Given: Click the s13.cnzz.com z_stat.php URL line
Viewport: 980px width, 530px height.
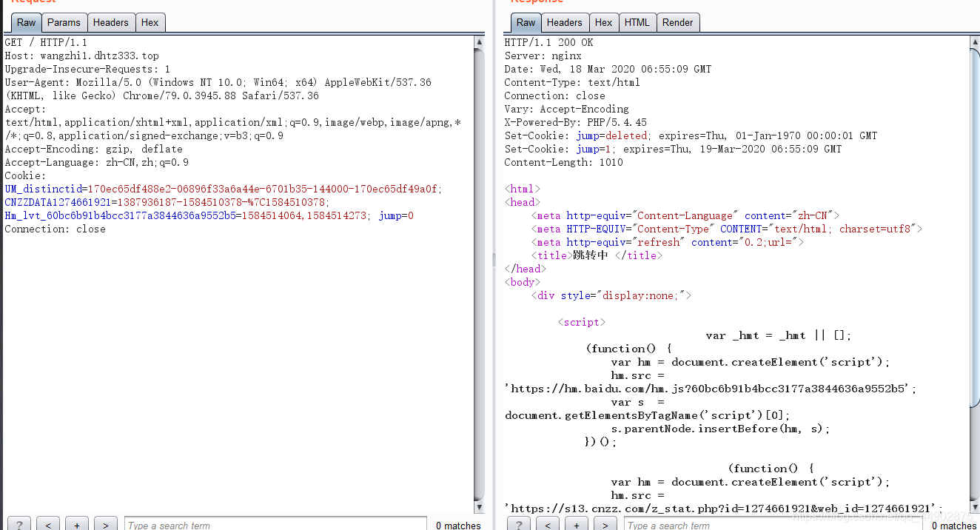Looking at the screenshot, I should [x=724, y=509].
